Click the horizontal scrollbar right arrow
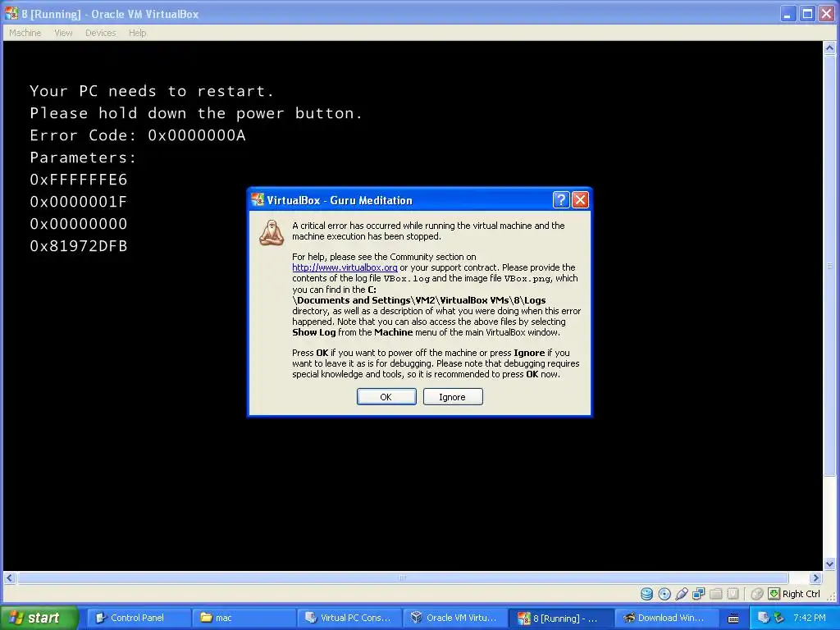840x630 pixels. point(816,578)
